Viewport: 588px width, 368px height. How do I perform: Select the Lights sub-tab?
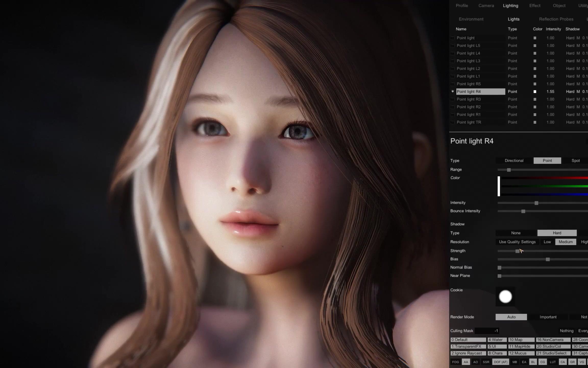click(x=513, y=19)
